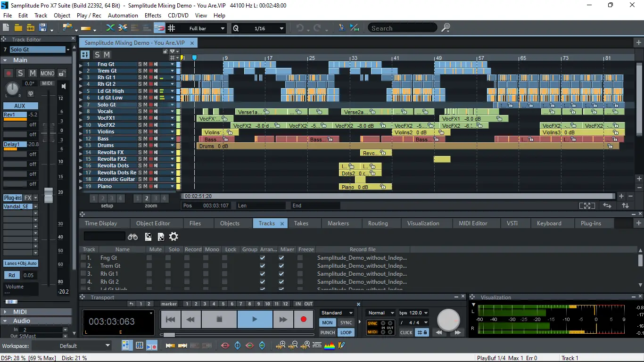Open the Effects menu
The height and width of the screenshot is (362, 644).
tap(153, 16)
